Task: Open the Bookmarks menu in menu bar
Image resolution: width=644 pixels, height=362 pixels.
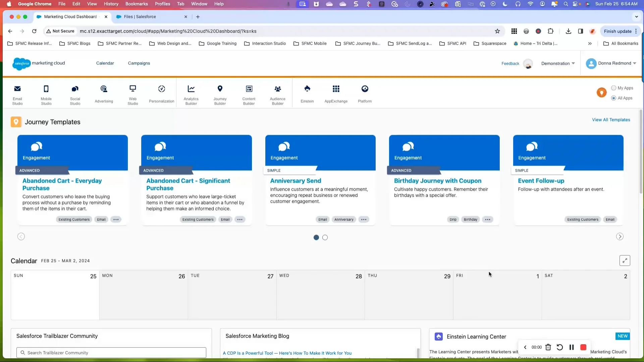Action: coord(136,4)
